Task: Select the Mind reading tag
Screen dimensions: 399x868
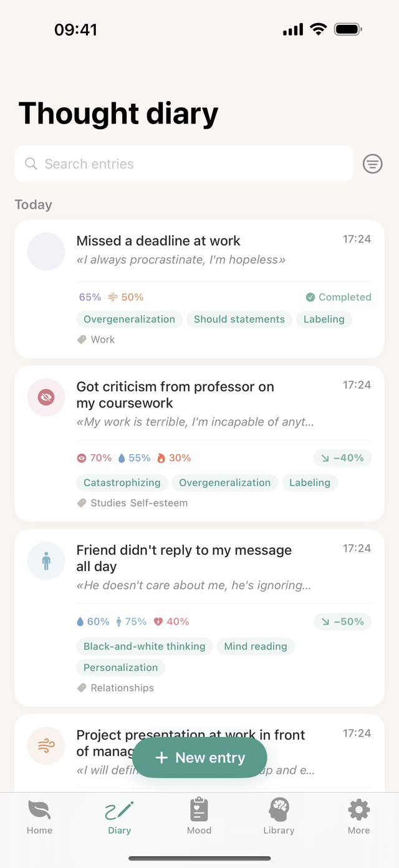Action: tap(256, 646)
